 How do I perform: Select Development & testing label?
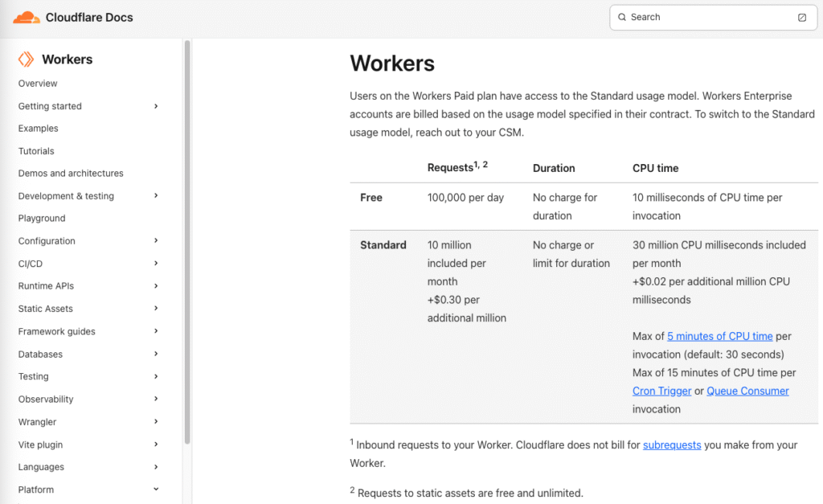click(x=66, y=196)
